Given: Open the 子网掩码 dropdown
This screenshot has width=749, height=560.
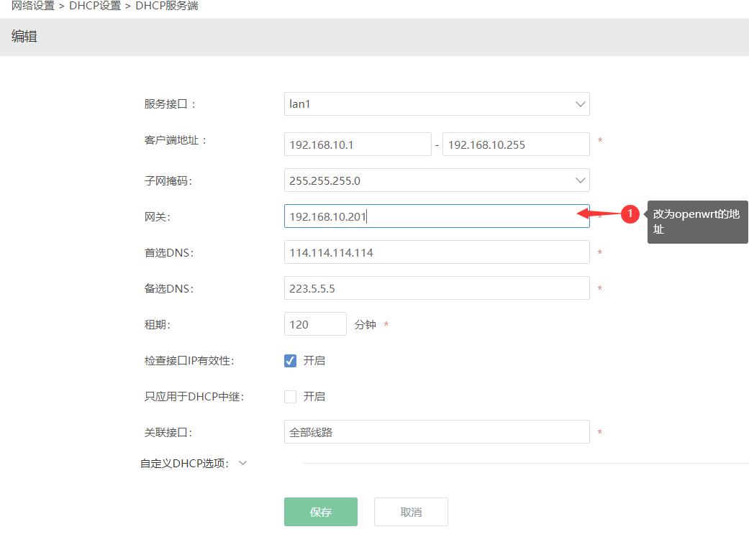Looking at the screenshot, I should (436, 180).
